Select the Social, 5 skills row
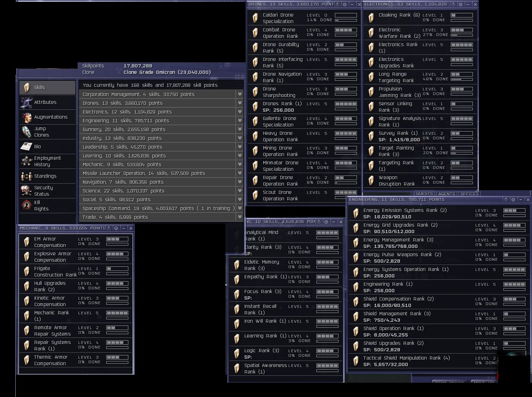The width and height of the screenshot is (532, 397). click(x=161, y=200)
